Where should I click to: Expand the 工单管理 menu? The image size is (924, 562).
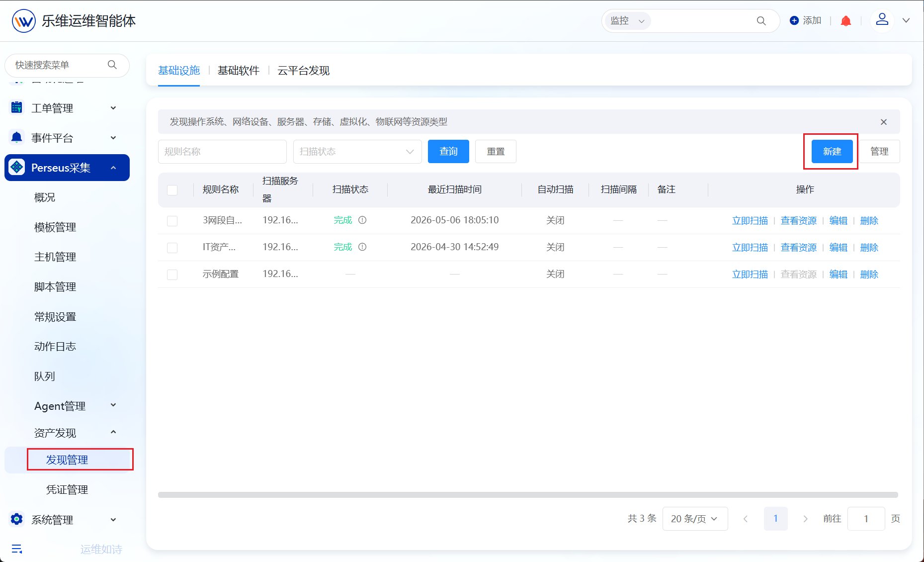point(113,108)
